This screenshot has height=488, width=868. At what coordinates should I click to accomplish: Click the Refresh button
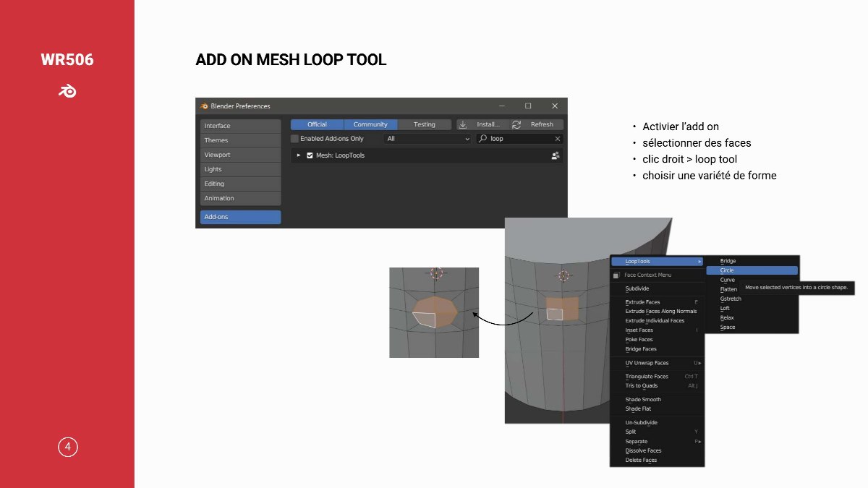537,124
